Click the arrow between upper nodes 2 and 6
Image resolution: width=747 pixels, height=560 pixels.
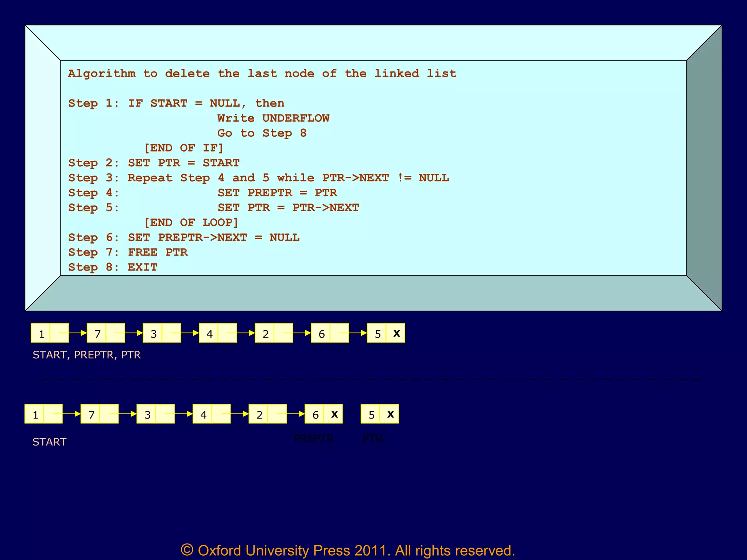[x=301, y=333]
